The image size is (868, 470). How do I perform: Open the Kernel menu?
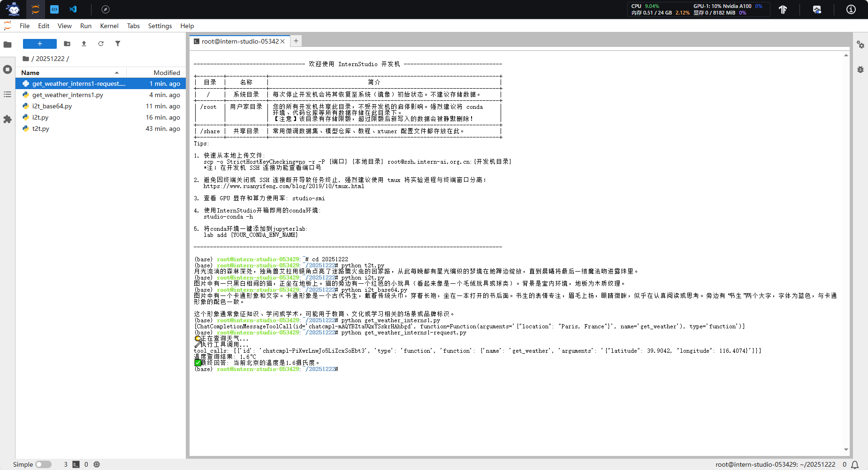tap(109, 26)
